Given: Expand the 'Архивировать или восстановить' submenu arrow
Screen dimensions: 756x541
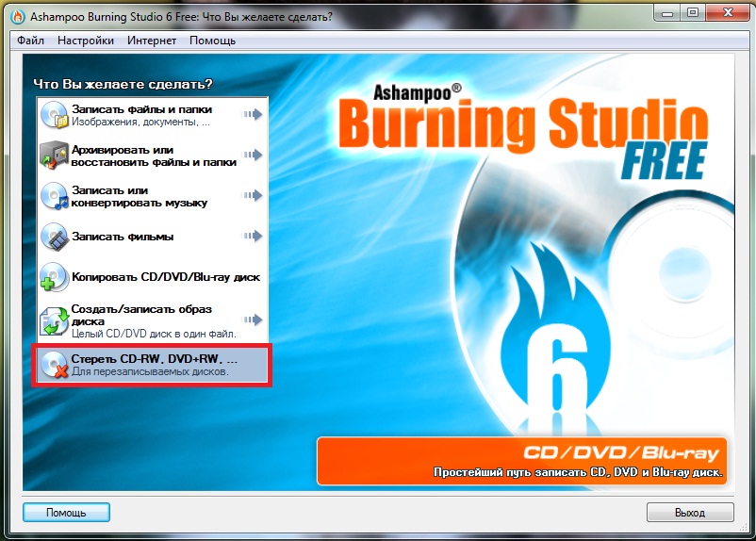Looking at the screenshot, I should click(253, 155).
